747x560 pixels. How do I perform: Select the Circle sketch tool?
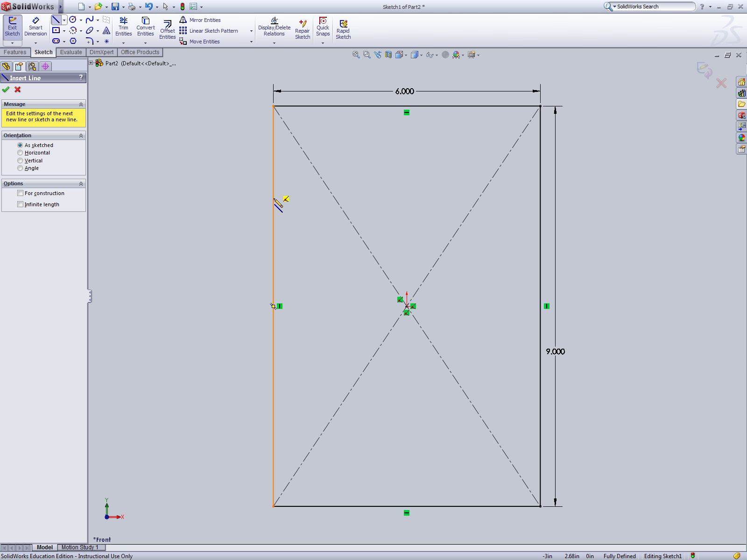point(72,20)
